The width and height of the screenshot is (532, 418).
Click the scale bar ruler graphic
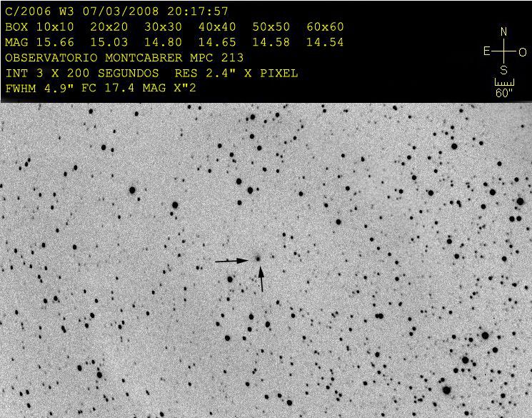click(505, 82)
